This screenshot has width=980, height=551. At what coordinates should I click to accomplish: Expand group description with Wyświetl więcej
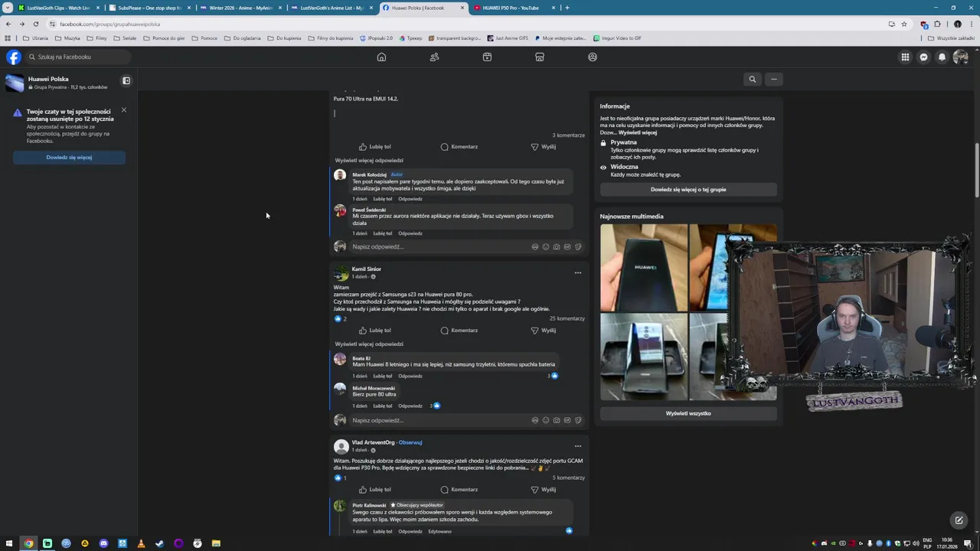[638, 132]
